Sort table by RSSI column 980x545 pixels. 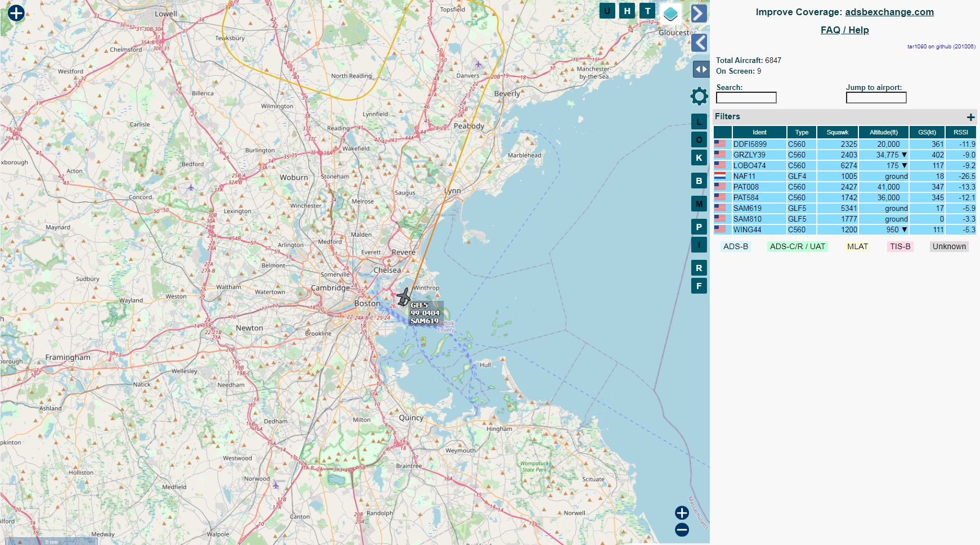point(961,132)
